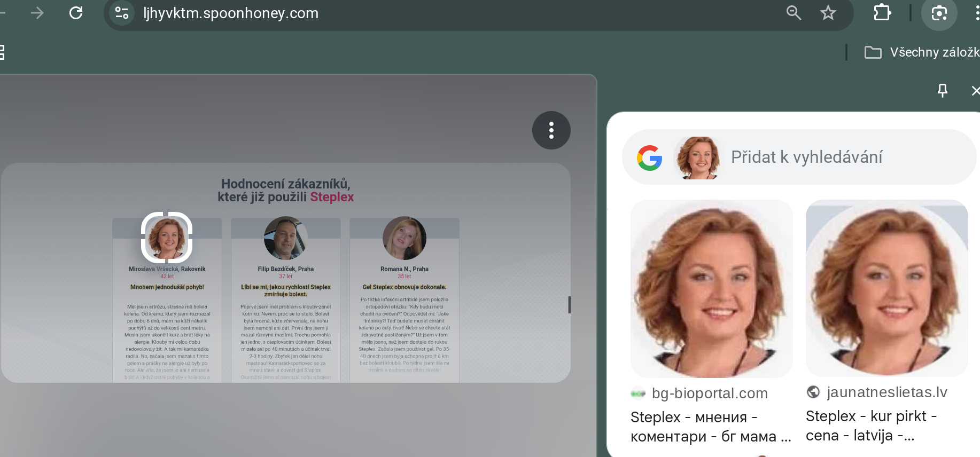Click the jaunatneslietas.lv globe favicon
Viewport: 980px width, 457px height.
tap(813, 392)
